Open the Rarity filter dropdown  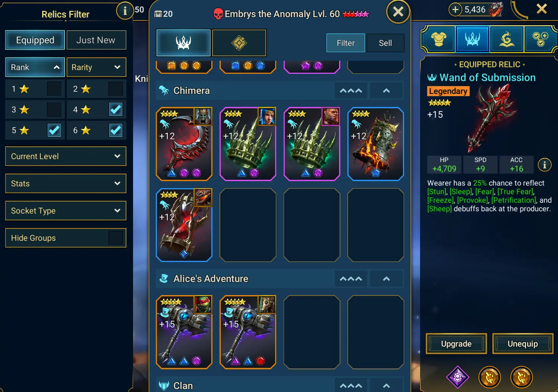96,67
